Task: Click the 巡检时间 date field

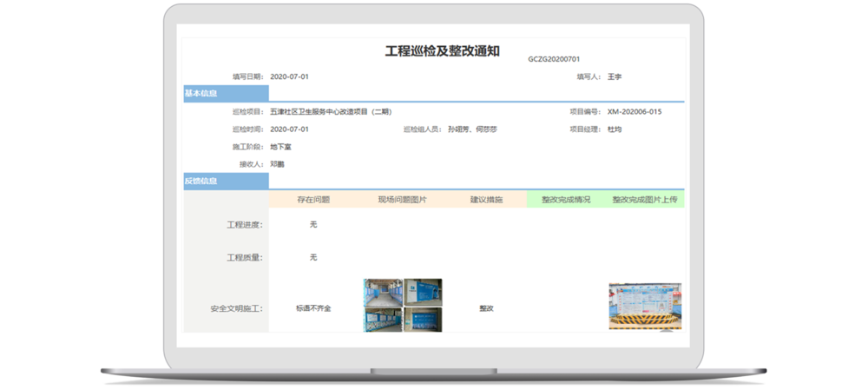Action: pos(289,129)
